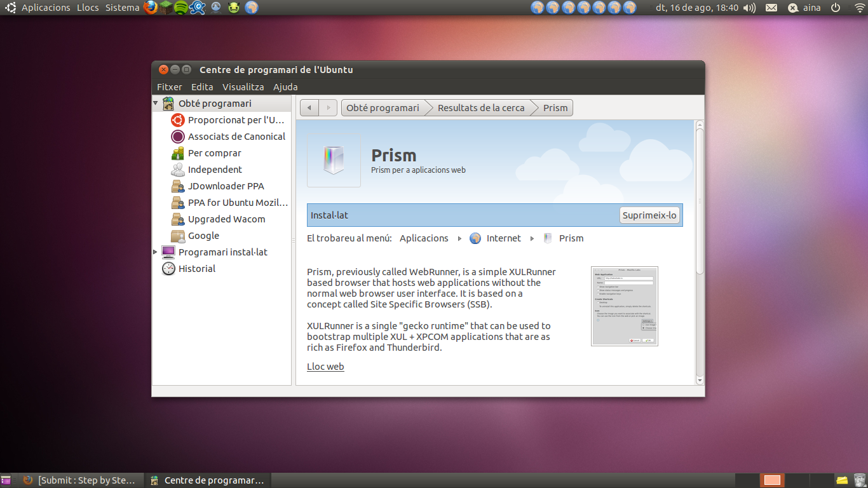Select Upgraded Wacom source
This screenshot has height=488, width=868.
(x=218, y=219)
